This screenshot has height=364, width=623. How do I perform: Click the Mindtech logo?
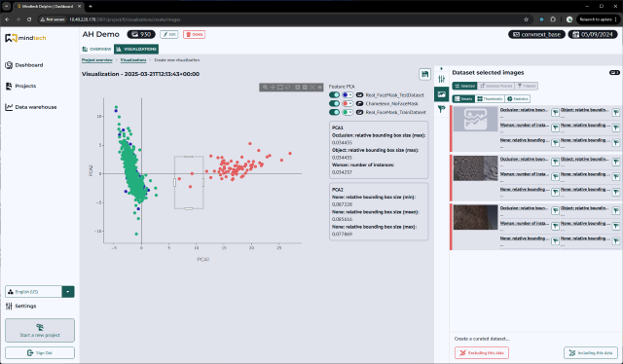point(25,38)
